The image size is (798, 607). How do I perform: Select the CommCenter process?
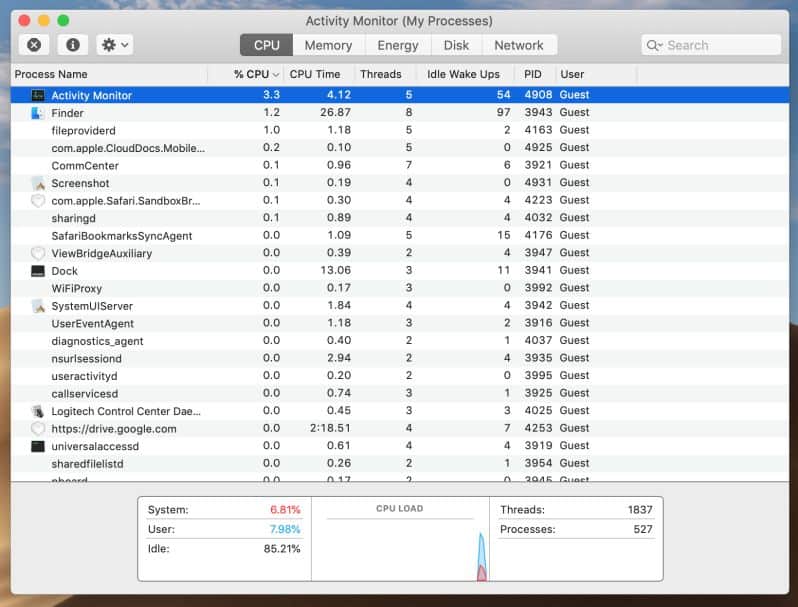(x=400, y=165)
